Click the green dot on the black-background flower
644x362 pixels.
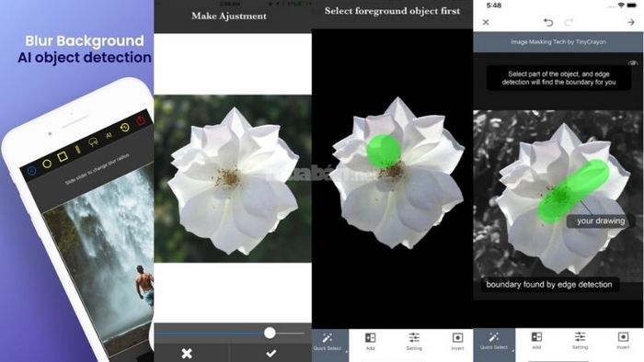click(384, 151)
